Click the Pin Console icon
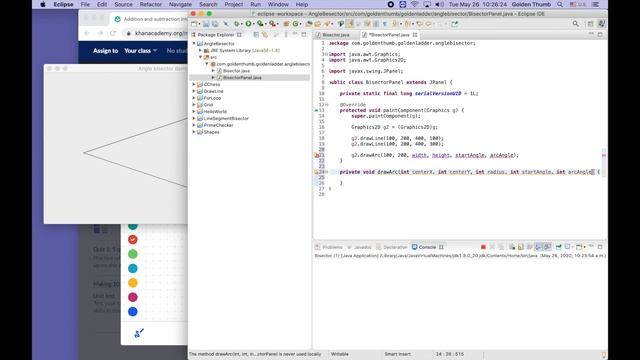This screenshot has width=640, height=360. [558, 247]
